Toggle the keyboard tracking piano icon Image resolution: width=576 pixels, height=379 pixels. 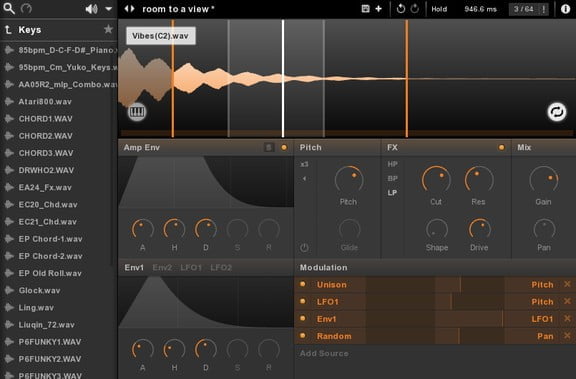point(137,111)
